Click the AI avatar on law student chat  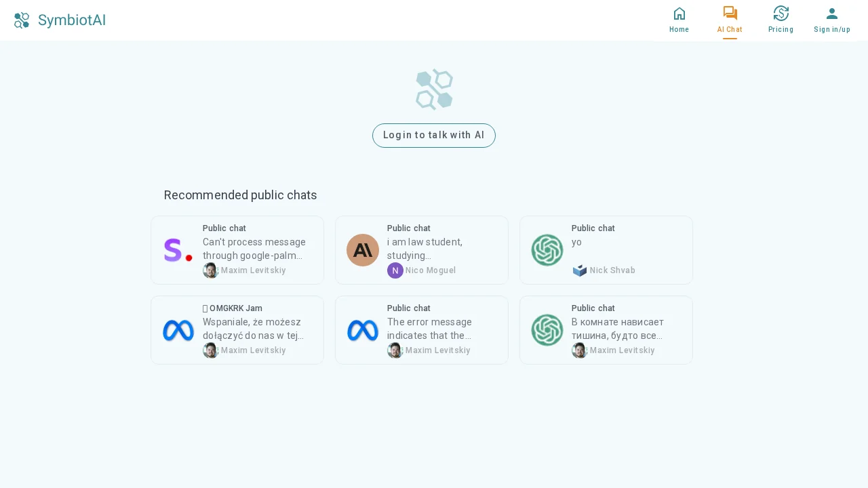[363, 250]
